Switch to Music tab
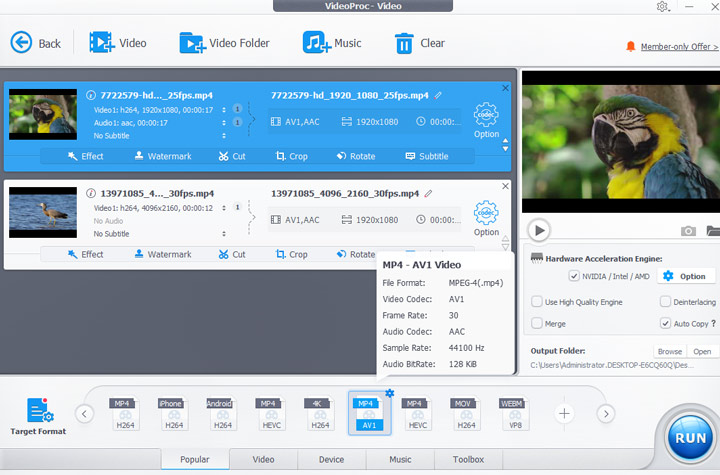 pos(400,459)
